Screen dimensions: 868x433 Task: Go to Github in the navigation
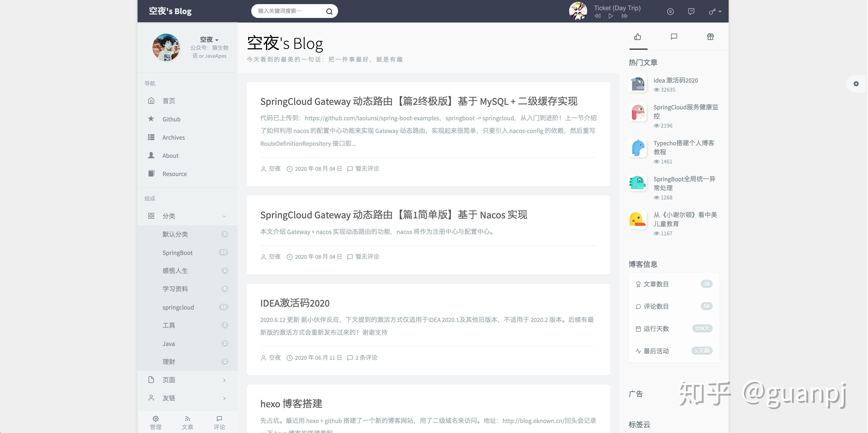(171, 119)
